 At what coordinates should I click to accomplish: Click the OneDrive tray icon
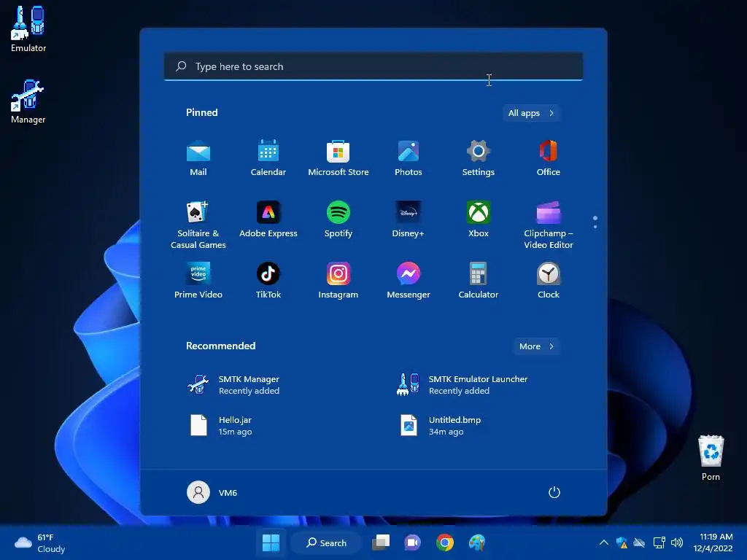639,542
